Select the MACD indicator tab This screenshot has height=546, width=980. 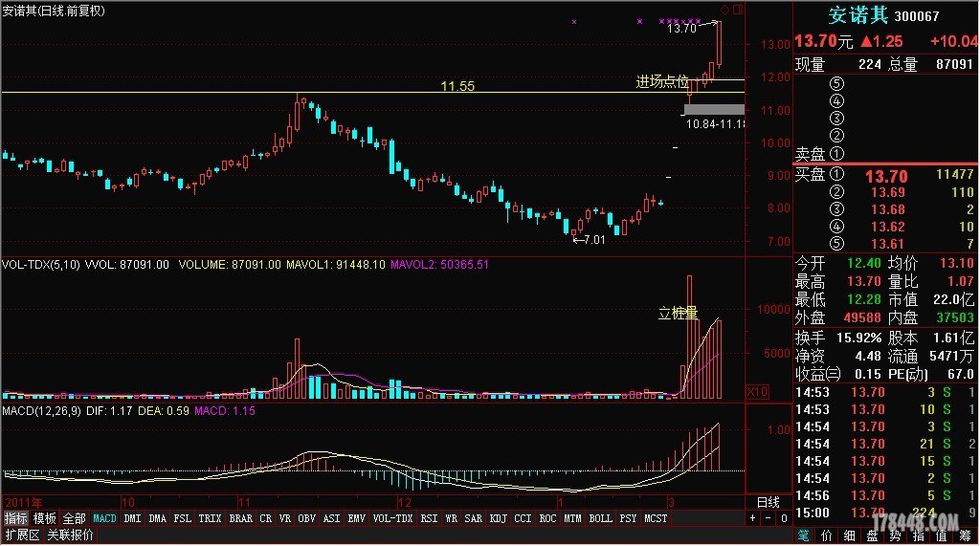click(x=104, y=518)
